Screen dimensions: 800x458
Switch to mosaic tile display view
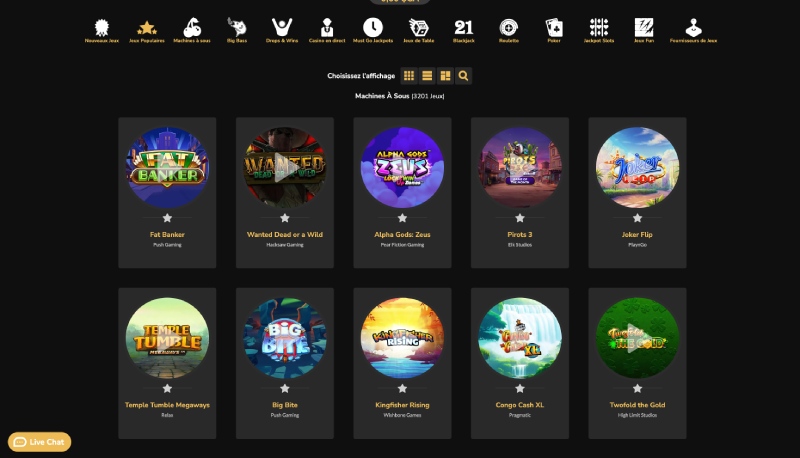coord(445,76)
